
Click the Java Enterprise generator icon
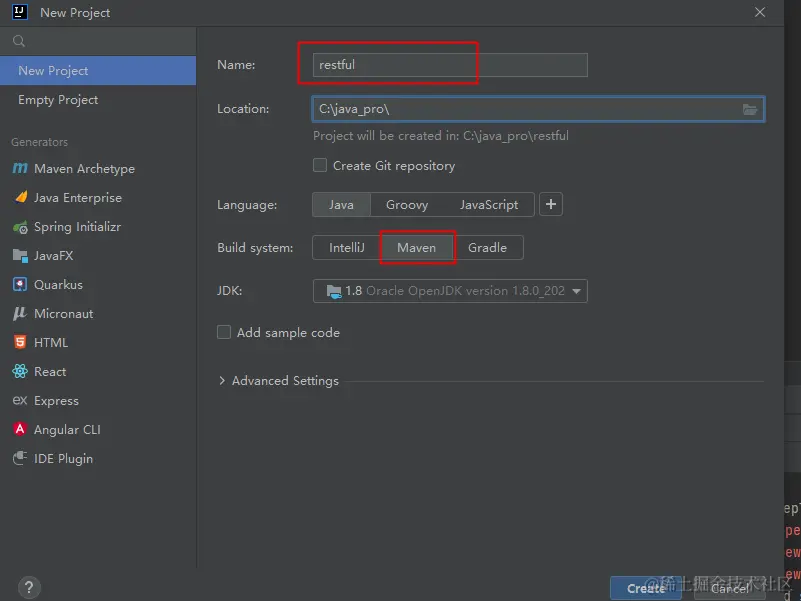point(20,197)
